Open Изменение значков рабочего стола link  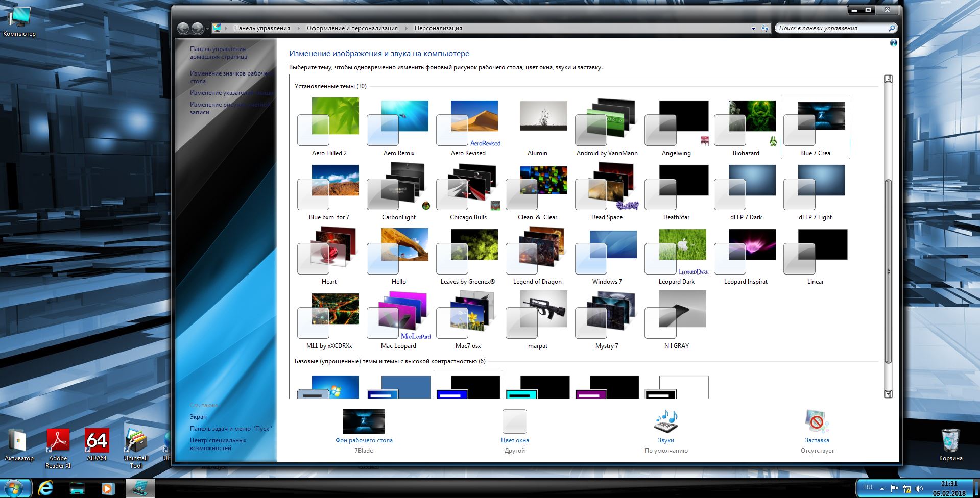(x=231, y=77)
